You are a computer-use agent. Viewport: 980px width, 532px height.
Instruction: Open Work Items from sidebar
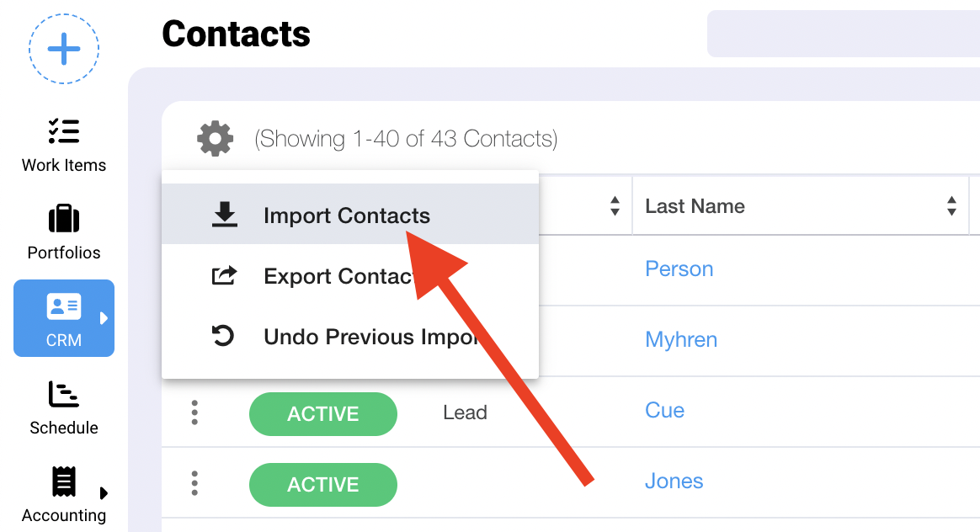64,145
